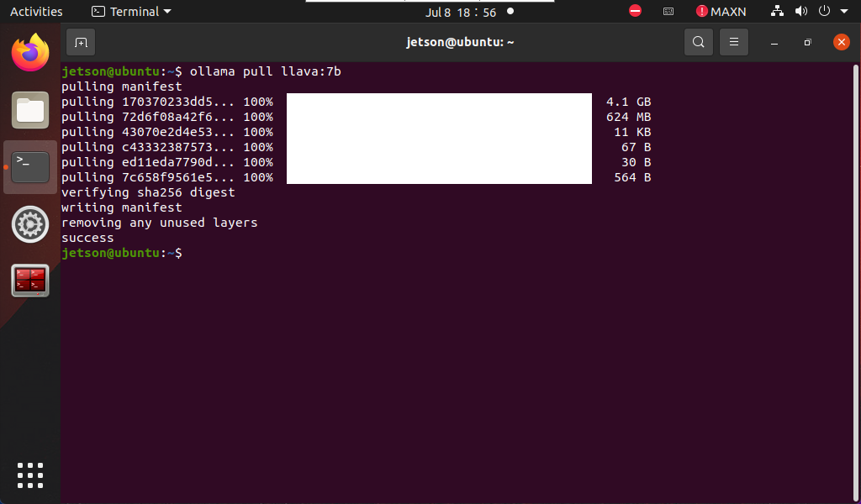Open the Jul 8 18:56 clock calendar
Image resolution: width=861 pixels, height=504 pixels.
tap(461, 12)
